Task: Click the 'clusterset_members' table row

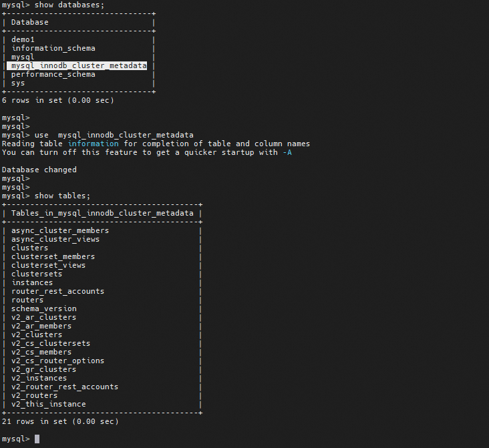Action: pyautogui.click(x=53, y=256)
